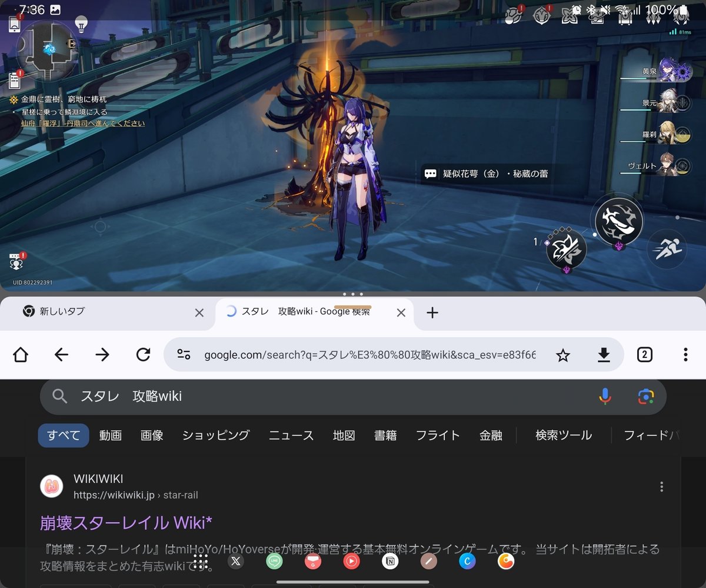
Task: Select the 書籍 search filter
Action: click(385, 436)
